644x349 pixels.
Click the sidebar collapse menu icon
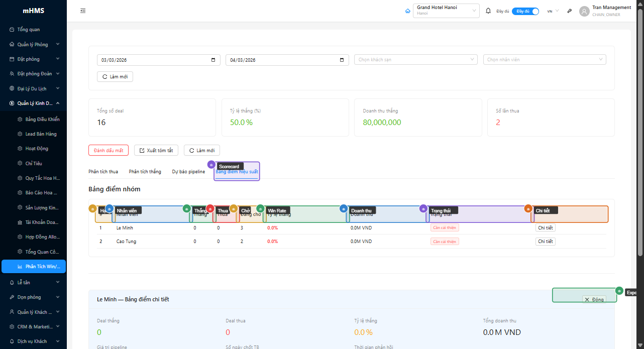tap(83, 11)
